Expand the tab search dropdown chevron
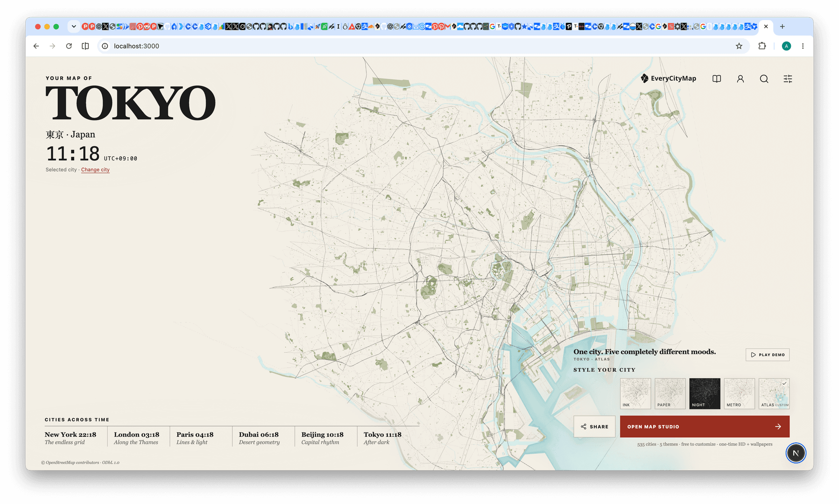The height and width of the screenshot is (504, 839). (x=74, y=27)
